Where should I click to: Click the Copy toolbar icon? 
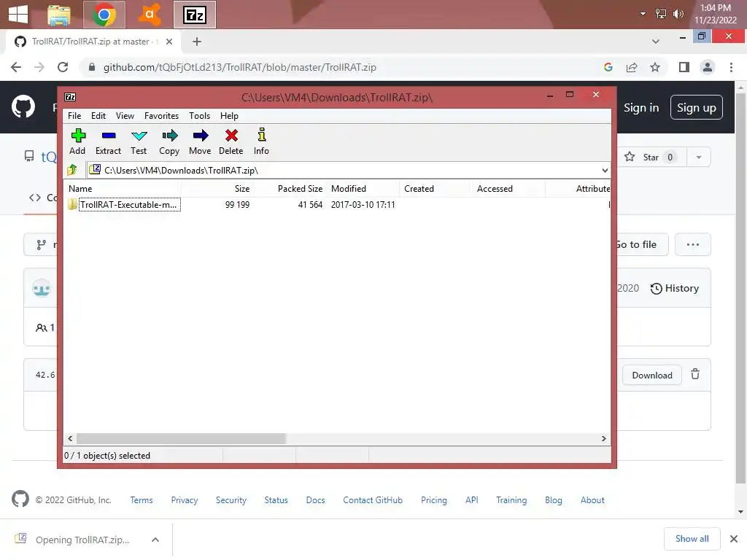[169, 136]
